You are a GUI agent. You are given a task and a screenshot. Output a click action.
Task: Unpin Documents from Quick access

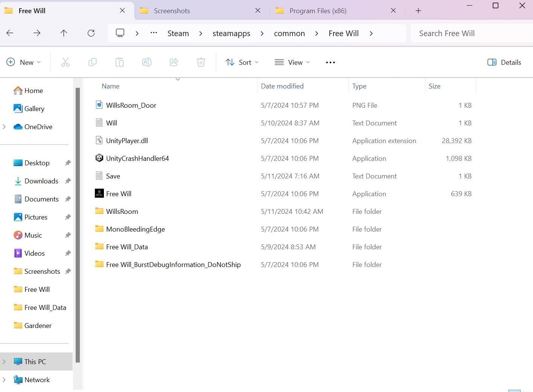(x=68, y=199)
